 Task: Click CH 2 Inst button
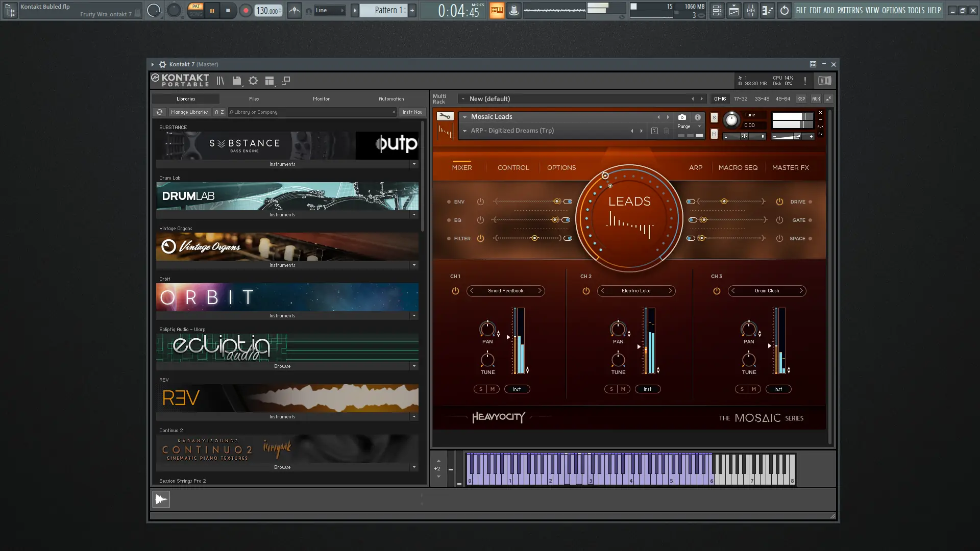pos(647,389)
